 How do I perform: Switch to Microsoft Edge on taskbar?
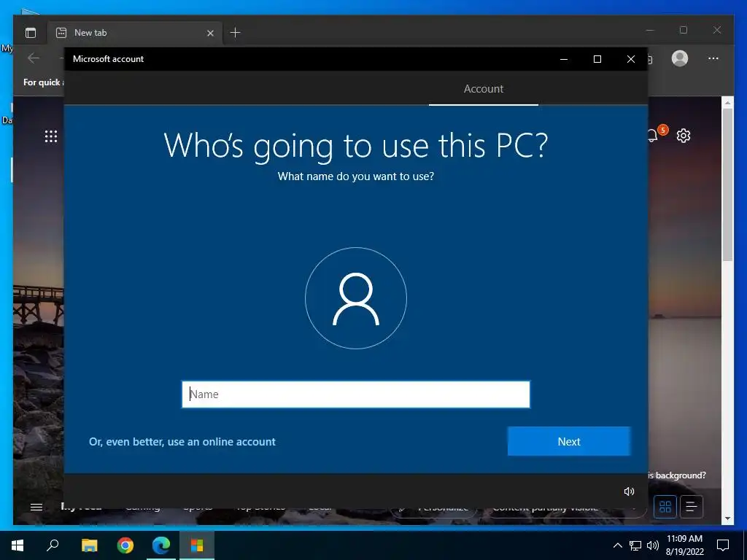pyautogui.click(x=161, y=545)
